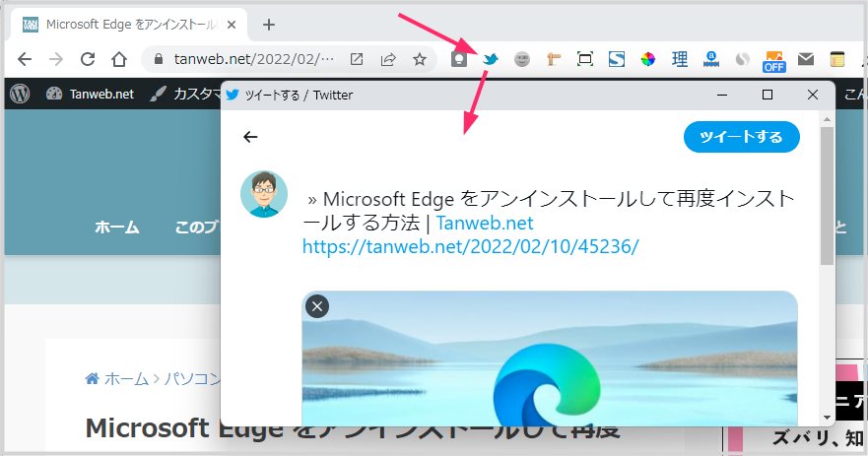
Task: Open a new browser tab with plus
Action: 269,25
